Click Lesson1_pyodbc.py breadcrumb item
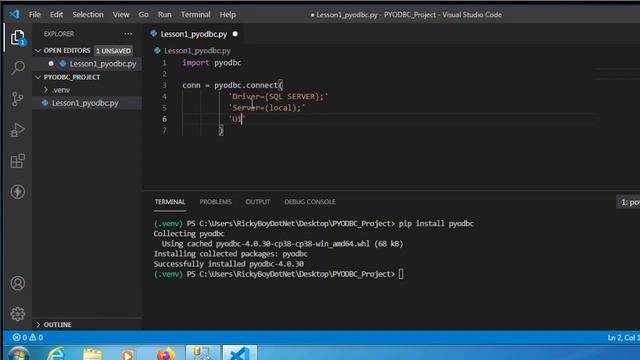Image resolution: width=640 pixels, height=360 pixels. click(x=197, y=51)
